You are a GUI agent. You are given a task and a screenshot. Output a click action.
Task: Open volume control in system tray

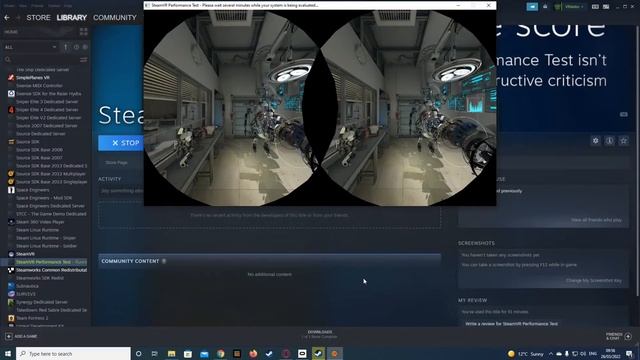click(x=583, y=353)
